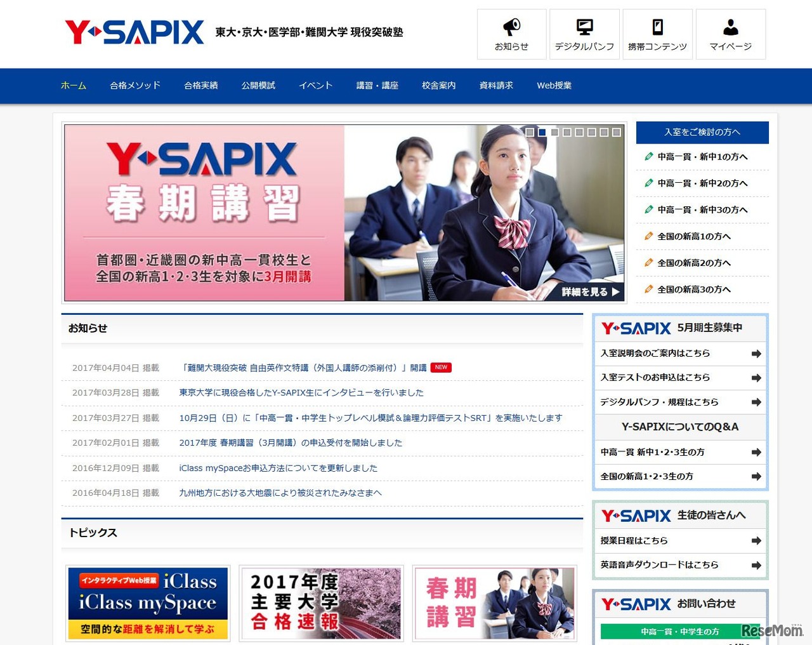
Task: Select the first banner slide indicator
Action: point(530,132)
